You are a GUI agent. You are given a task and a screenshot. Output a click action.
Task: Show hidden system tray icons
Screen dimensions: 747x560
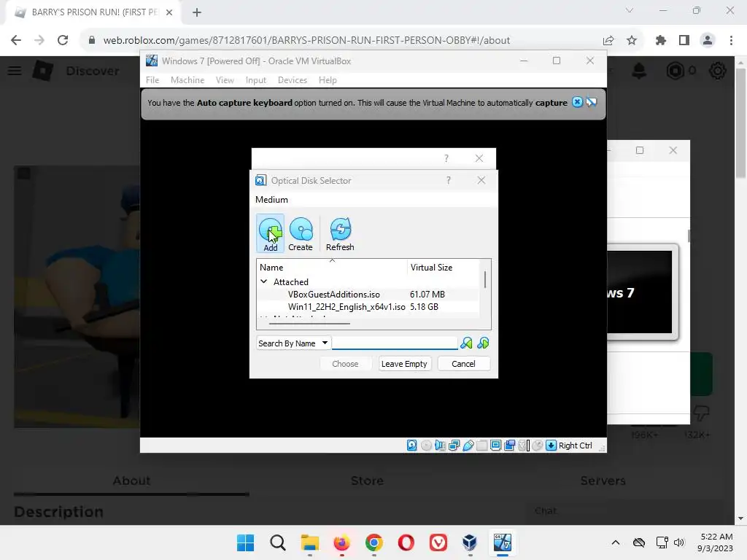[616, 542]
